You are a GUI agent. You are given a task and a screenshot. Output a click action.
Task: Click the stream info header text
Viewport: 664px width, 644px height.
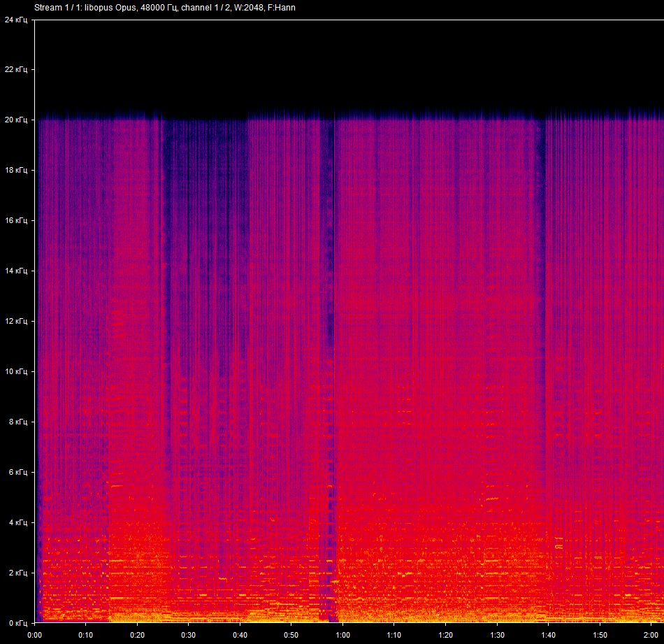point(165,8)
